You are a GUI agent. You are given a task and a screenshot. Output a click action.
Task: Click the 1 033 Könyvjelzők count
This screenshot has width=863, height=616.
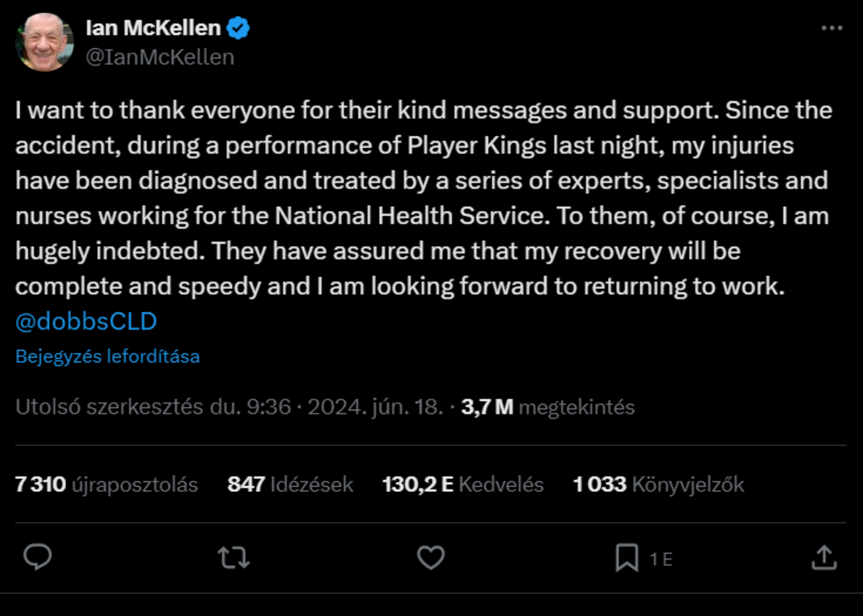coord(659,485)
